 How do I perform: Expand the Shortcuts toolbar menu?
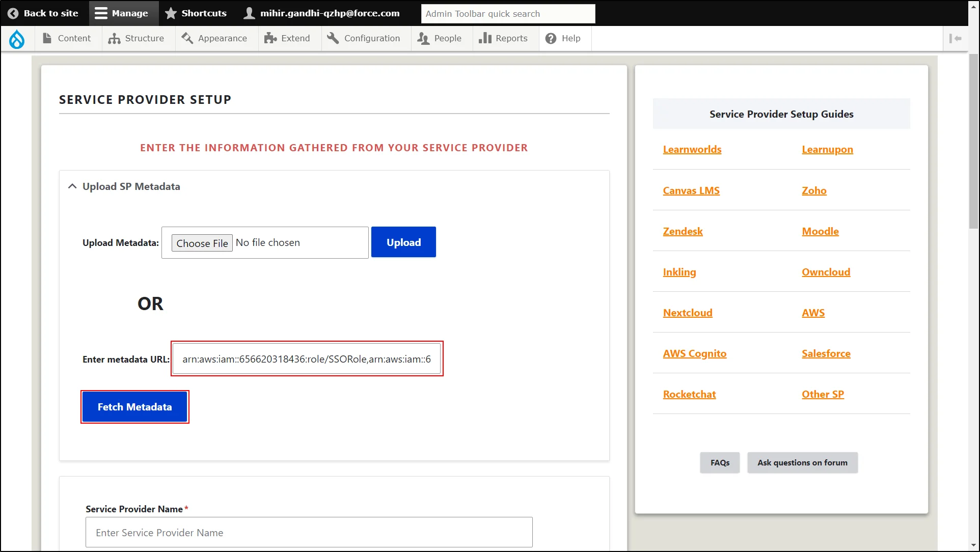pos(197,13)
